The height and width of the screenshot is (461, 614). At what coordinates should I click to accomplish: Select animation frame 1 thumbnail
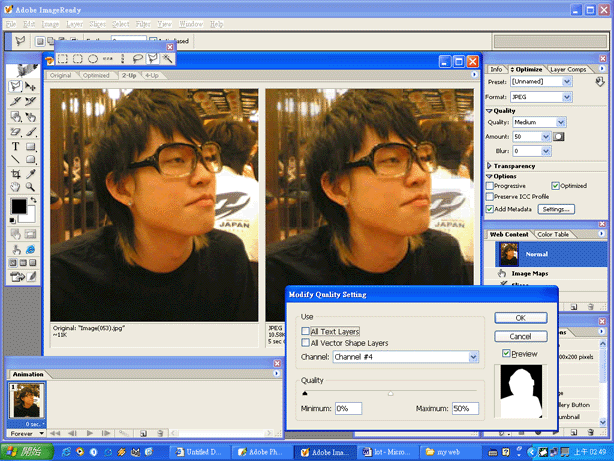click(x=27, y=400)
